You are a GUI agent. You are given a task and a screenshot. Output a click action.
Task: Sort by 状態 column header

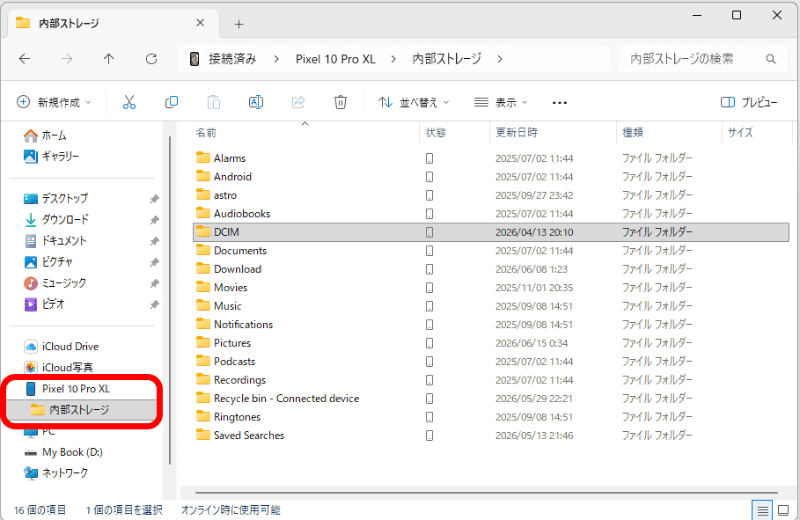pos(455,133)
